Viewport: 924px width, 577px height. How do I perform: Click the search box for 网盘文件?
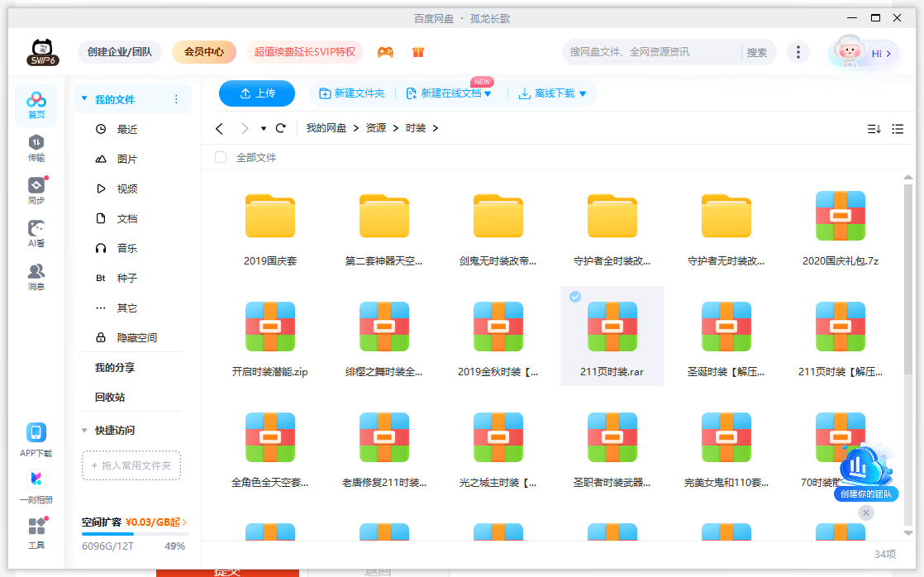coord(651,52)
